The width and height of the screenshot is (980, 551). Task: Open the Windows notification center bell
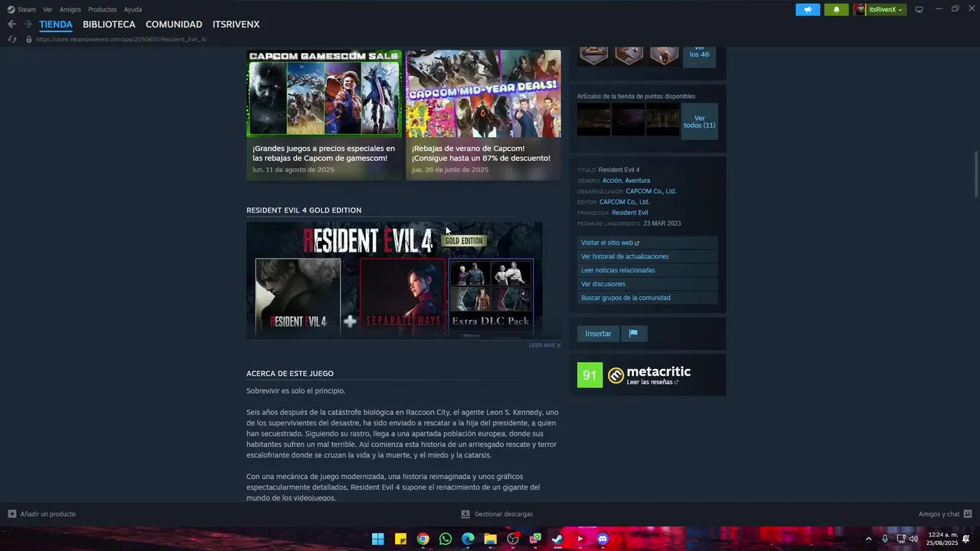(x=966, y=539)
